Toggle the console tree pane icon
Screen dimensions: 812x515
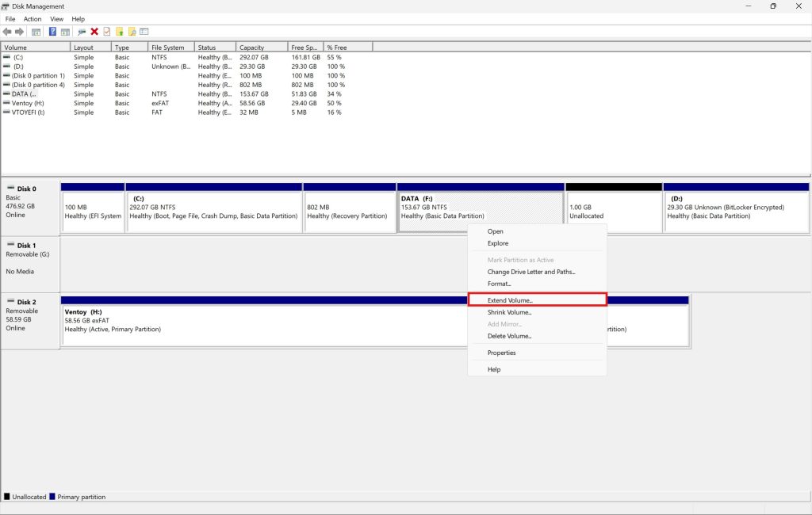(x=36, y=32)
